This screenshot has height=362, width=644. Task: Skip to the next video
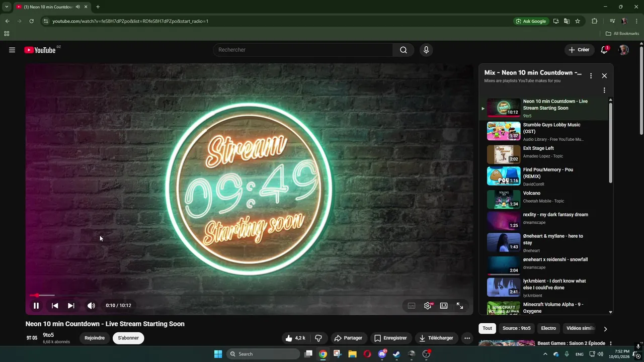71,305
